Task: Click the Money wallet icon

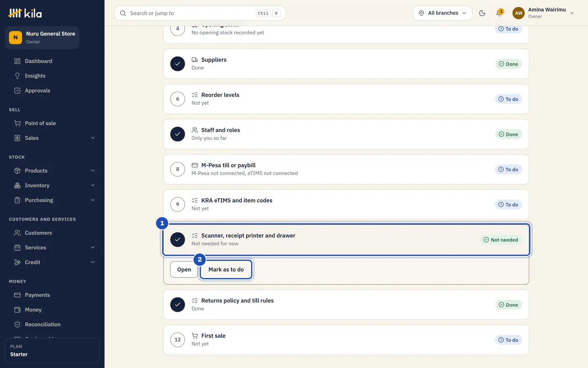Action: (17, 310)
